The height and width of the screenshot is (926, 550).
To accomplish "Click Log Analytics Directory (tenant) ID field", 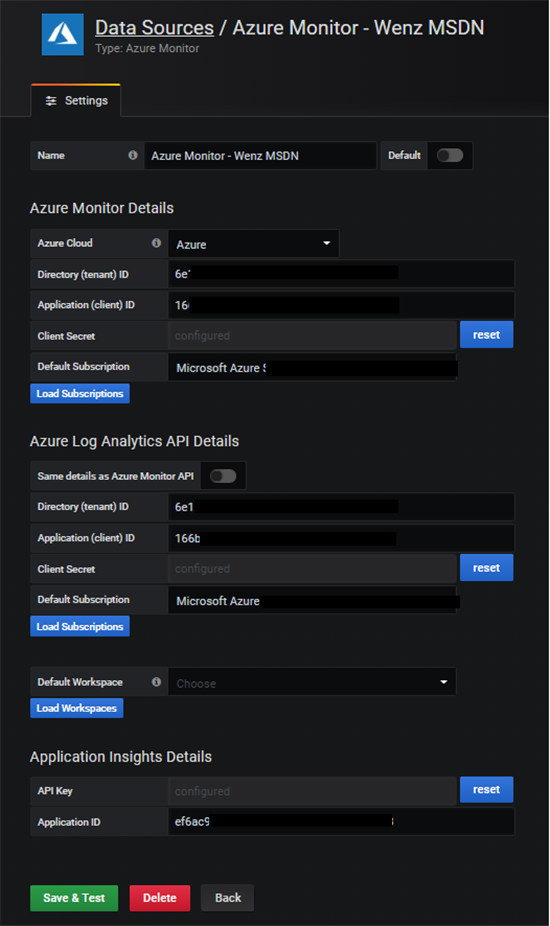I will 341,507.
